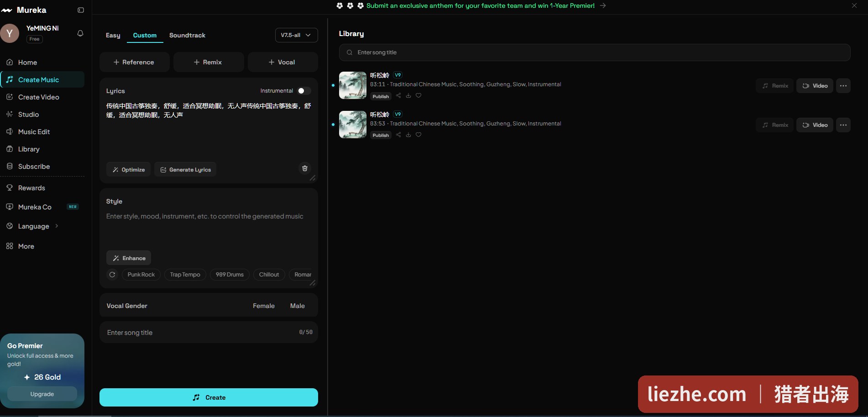Create Video for the 03:11 song
The image size is (868, 417).
point(815,86)
